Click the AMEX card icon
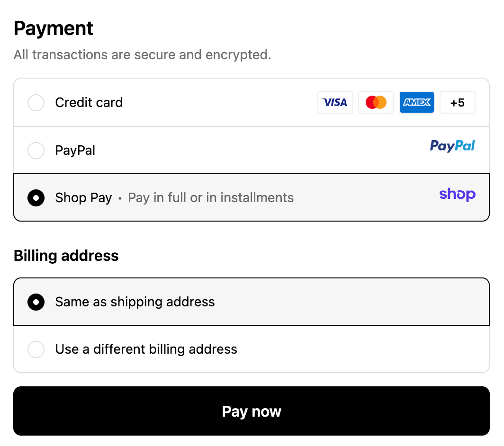Viewport: 504px width, 446px height. coord(417,102)
